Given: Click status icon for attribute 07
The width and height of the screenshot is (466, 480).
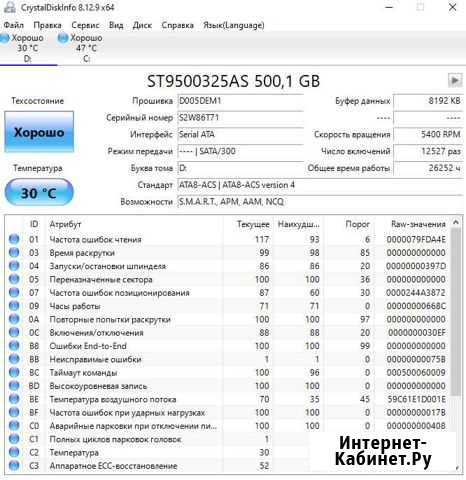Looking at the screenshot, I should [x=14, y=292].
